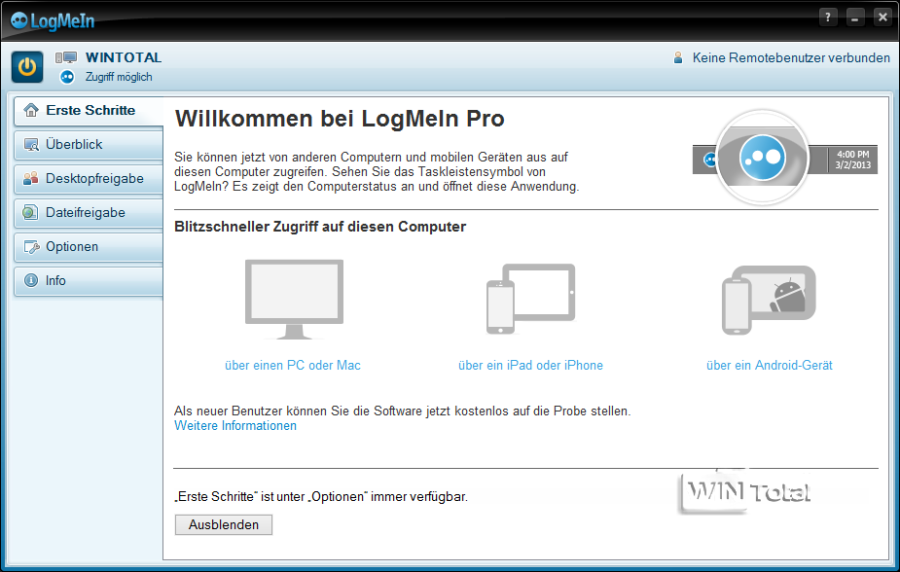Switch to the Überblick tab
900x572 pixels.
(x=88, y=145)
